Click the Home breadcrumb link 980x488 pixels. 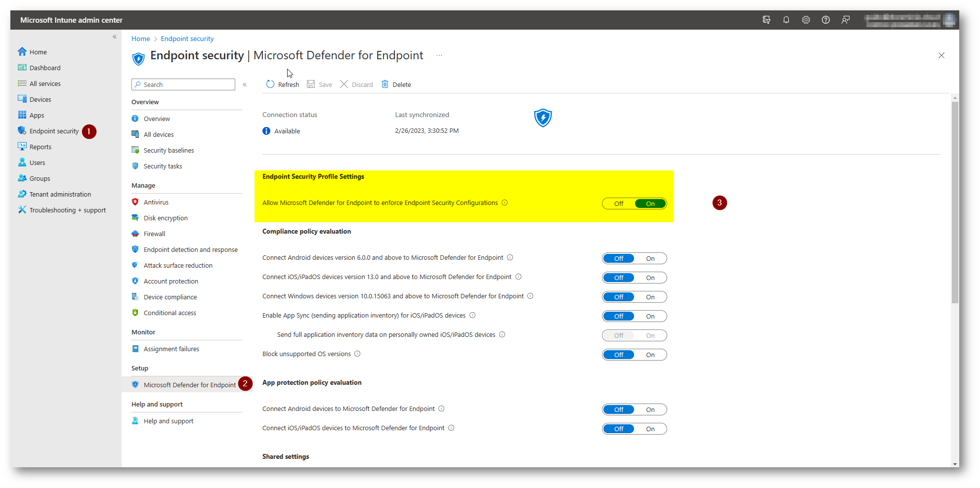pyautogui.click(x=141, y=39)
